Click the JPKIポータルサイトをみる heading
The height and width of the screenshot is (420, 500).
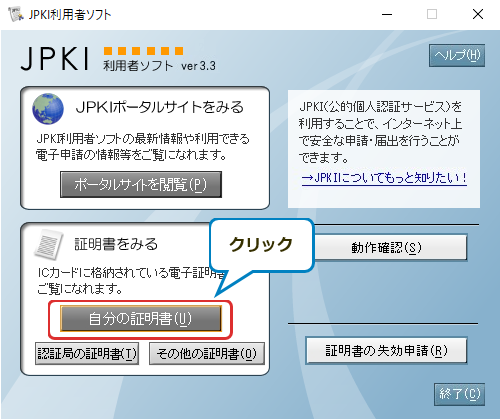(x=160, y=107)
